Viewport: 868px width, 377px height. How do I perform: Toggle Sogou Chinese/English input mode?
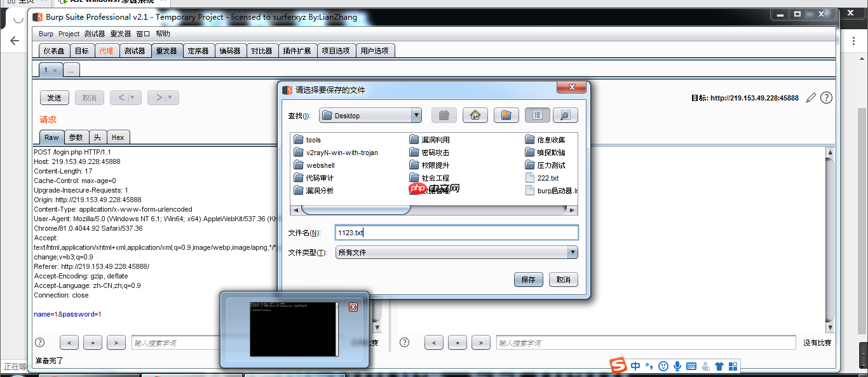click(x=635, y=366)
